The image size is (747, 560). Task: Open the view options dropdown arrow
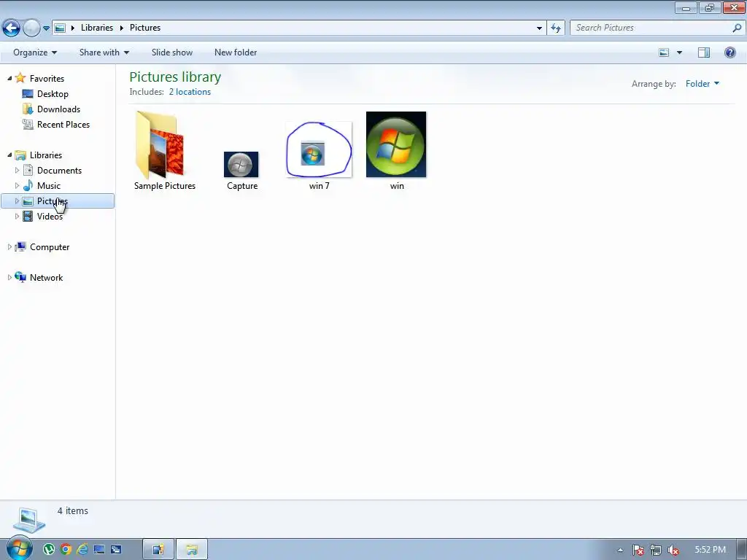coord(679,52)
